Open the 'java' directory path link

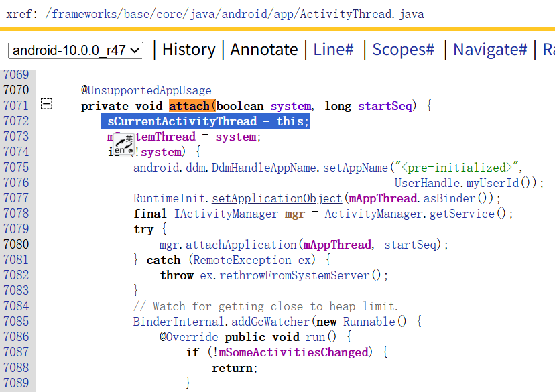[x=202, y=14]
